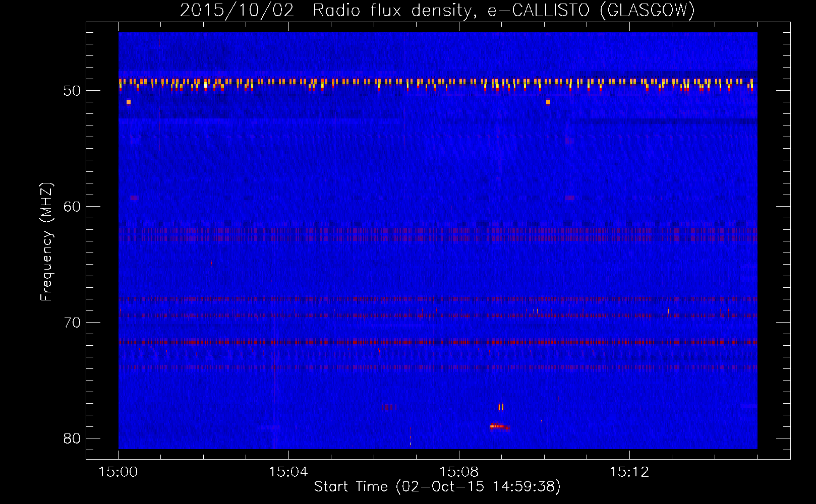Click the 15:12 time tick label
The width and height of the screenshot is (816, 504).
pos(629,472)
